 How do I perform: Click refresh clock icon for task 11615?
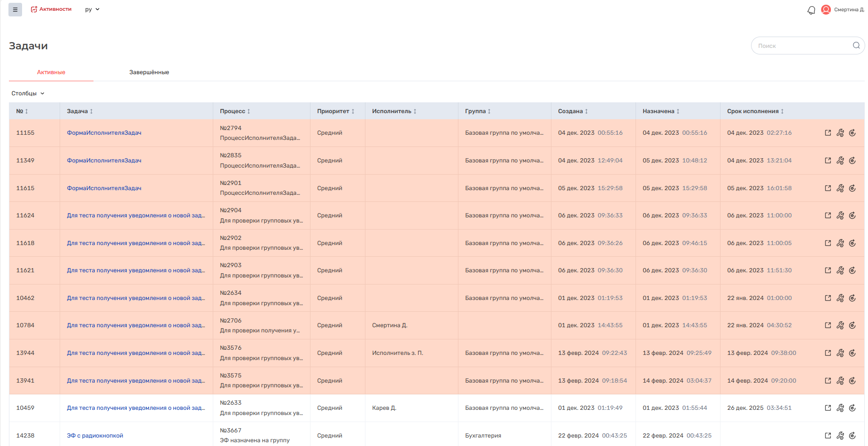(x=852, y=188)
